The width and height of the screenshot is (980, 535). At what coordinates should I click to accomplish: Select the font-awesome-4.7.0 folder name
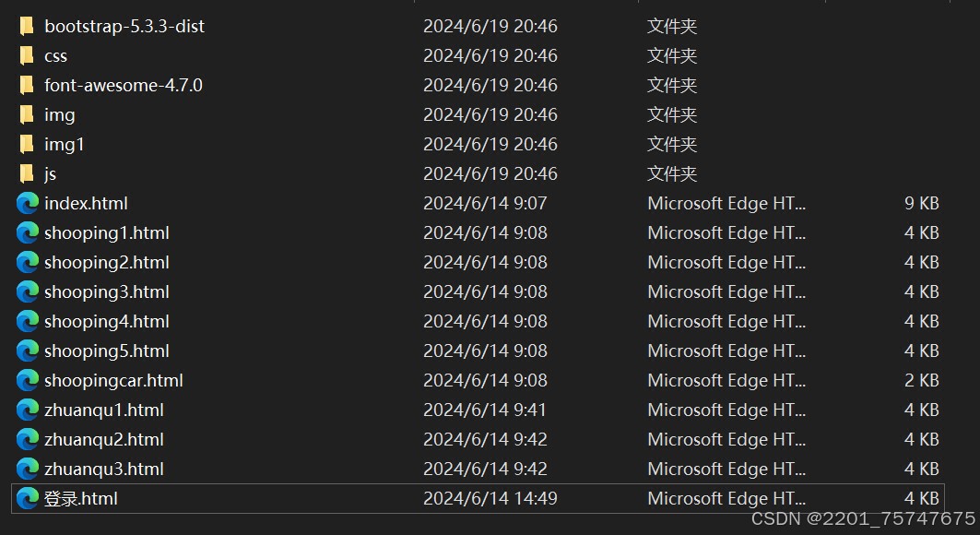tap(124, 85)
